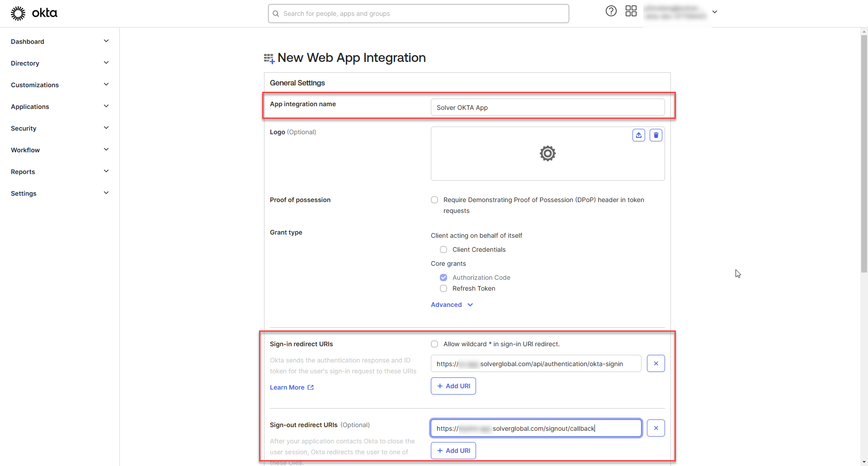Screen dimensions: 868x466
Task: Click the App integration name field
Action: coord(547,108)
